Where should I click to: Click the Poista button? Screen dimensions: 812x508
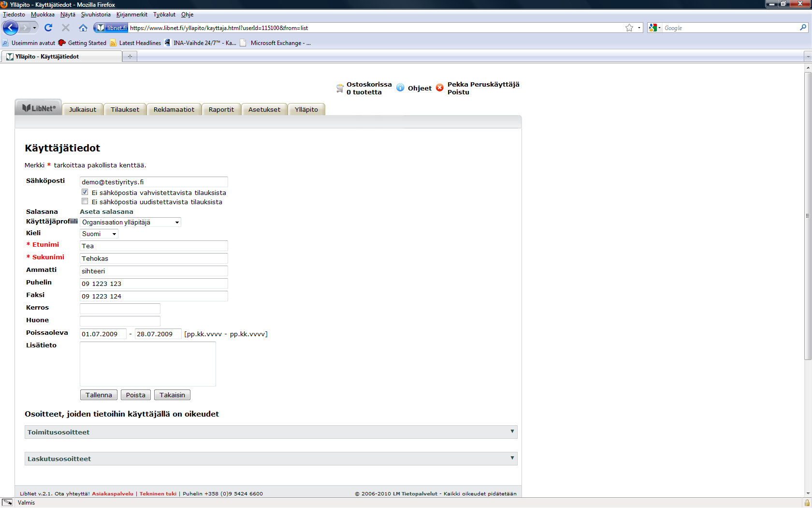pyautogui.click(x=136, y=395)
